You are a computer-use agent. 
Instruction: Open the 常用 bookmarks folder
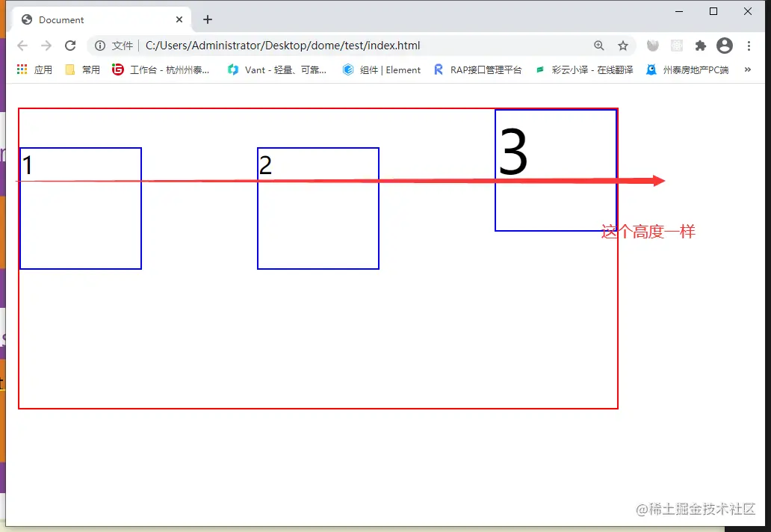point(83,69)
